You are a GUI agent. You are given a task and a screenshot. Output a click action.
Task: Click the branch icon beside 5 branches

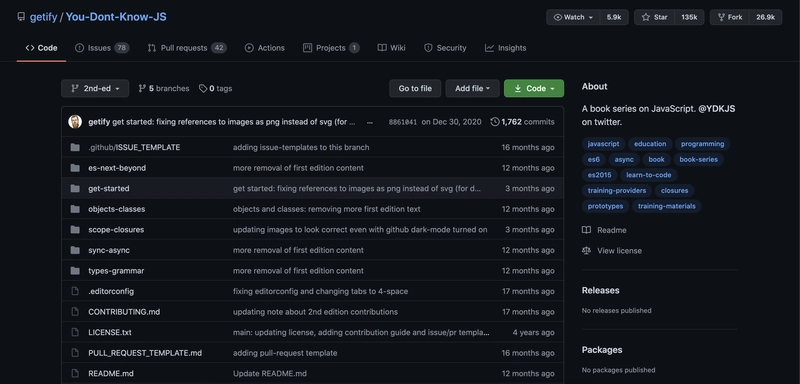(142, 89)
